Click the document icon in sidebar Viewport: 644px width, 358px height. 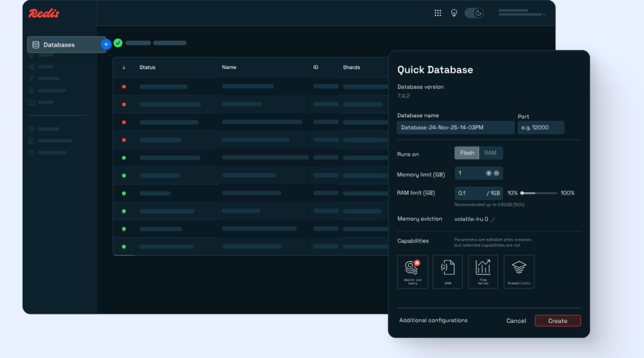(x=31, y=141)
